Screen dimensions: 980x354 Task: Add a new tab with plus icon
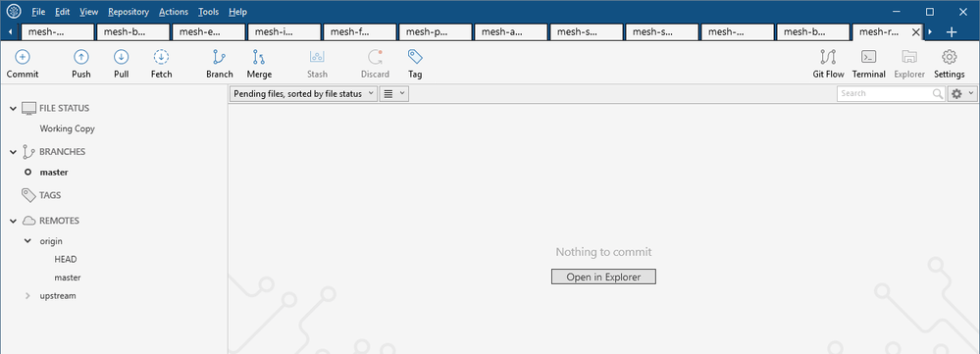point(952,31)
